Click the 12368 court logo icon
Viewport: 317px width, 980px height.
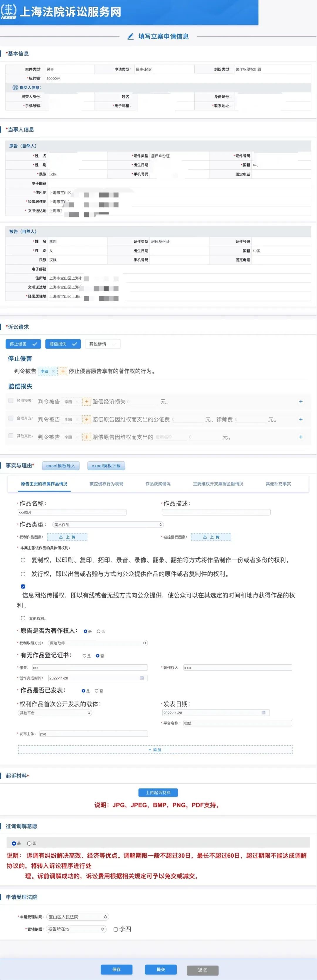[9, 11]
